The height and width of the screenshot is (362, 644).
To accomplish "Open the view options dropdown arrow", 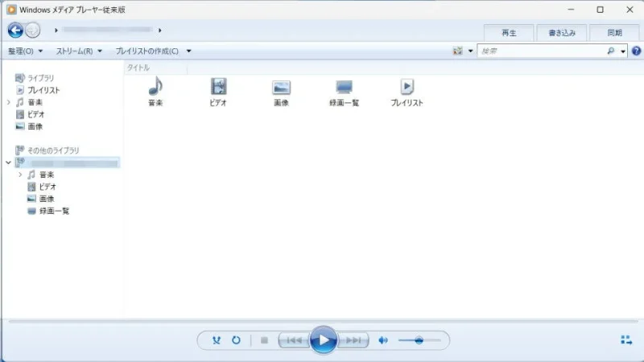I will click(470, 51).
